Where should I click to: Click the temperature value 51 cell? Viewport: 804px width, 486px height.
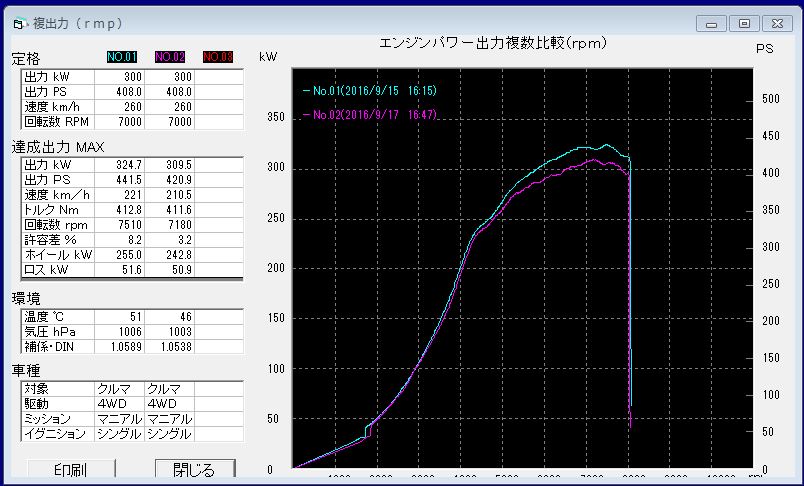tap(120, 315)
